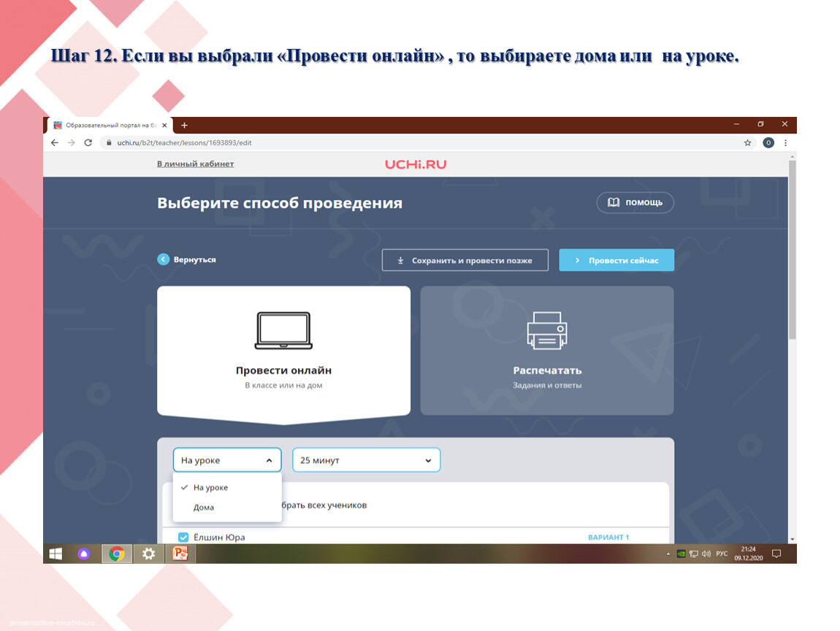The width and height of the screenshot is (840, 631).
Task: Open a new browser tab with plus icon
Action: [185, 125]
